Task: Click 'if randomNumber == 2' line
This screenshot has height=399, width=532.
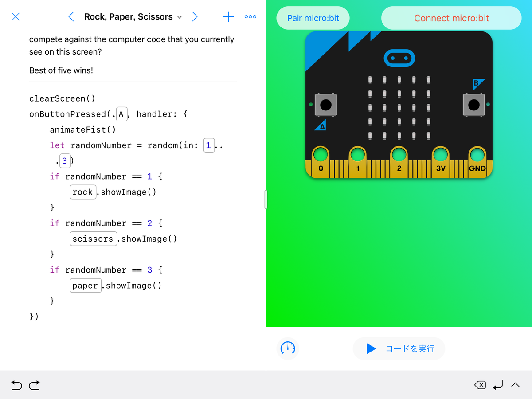Action: click(106, 223)
